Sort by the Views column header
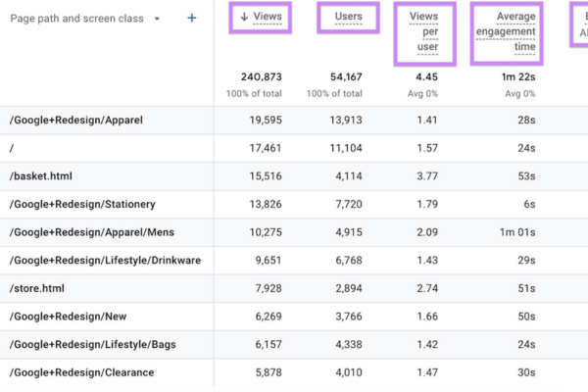This screenshot has height=392, width=588. tap(268, 17)
